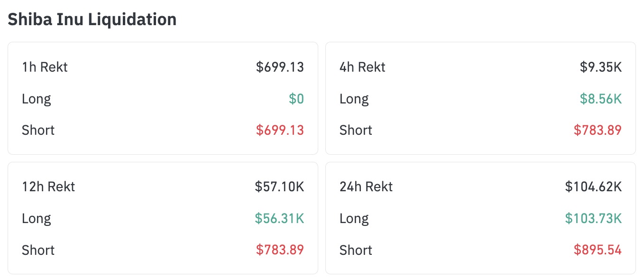This screenshot has height=280, width=644.
Task: Click the 4h Rekt total $9.35K
Action: point(600,67)
